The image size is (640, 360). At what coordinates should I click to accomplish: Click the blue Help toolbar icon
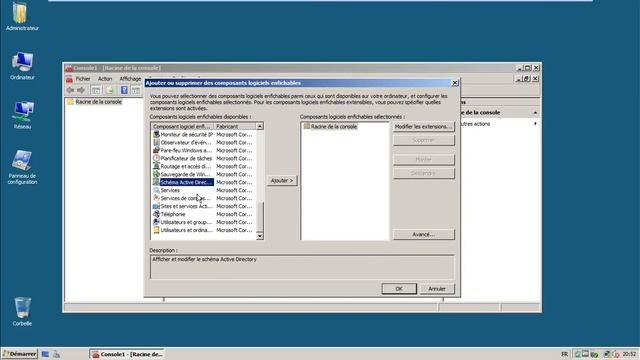click(124, 90)
